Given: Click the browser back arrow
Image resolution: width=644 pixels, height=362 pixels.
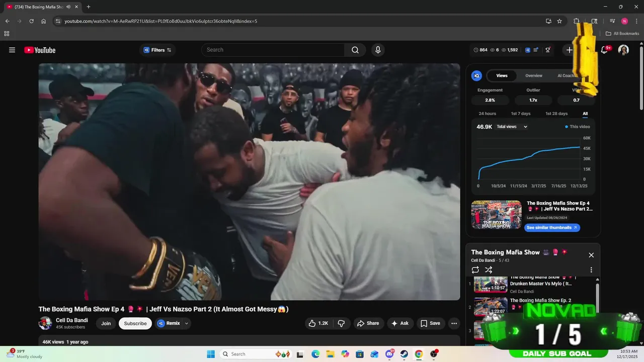Looking at the screenshot, I should tap(7, 21).
